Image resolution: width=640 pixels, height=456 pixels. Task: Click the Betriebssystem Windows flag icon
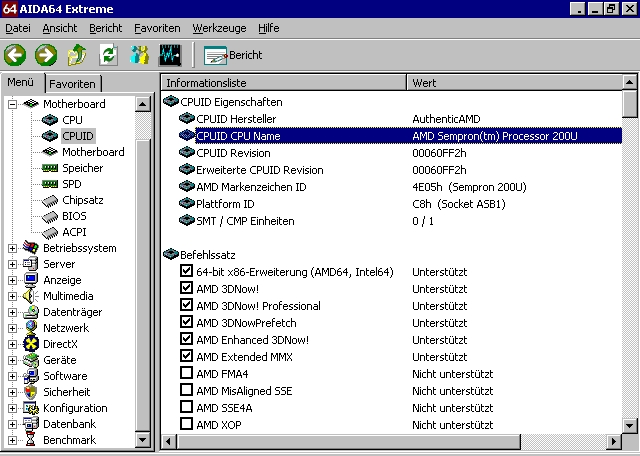pyautogui.click(x=31, y=248)
